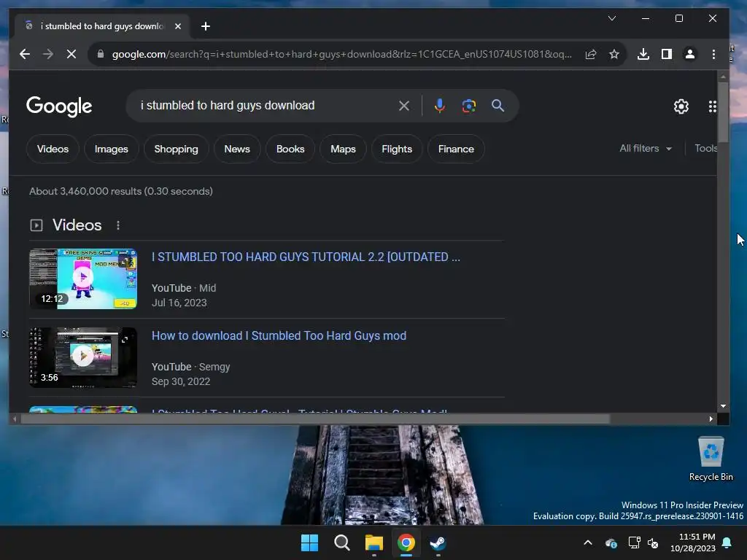Expand the All filters dropdown
Screen dimensions: 747x560
click(x=646, y=149)
